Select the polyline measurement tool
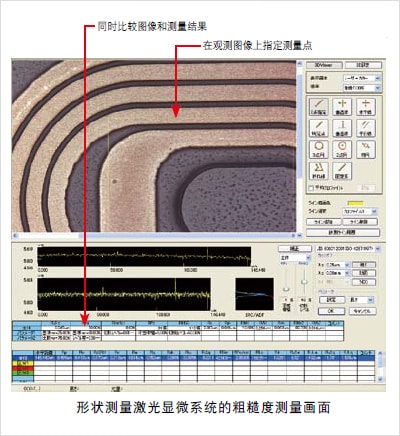The image size is (400, 436). coord(318,171)
